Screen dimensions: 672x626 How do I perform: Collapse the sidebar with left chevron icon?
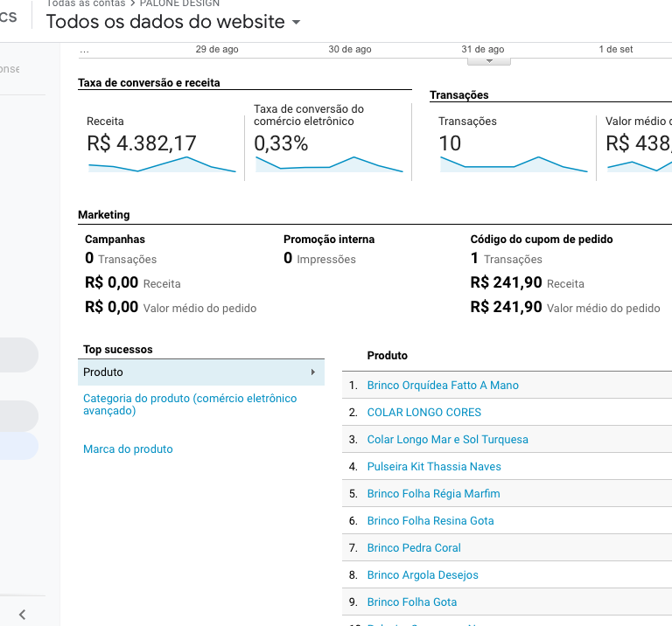(22, 615)
